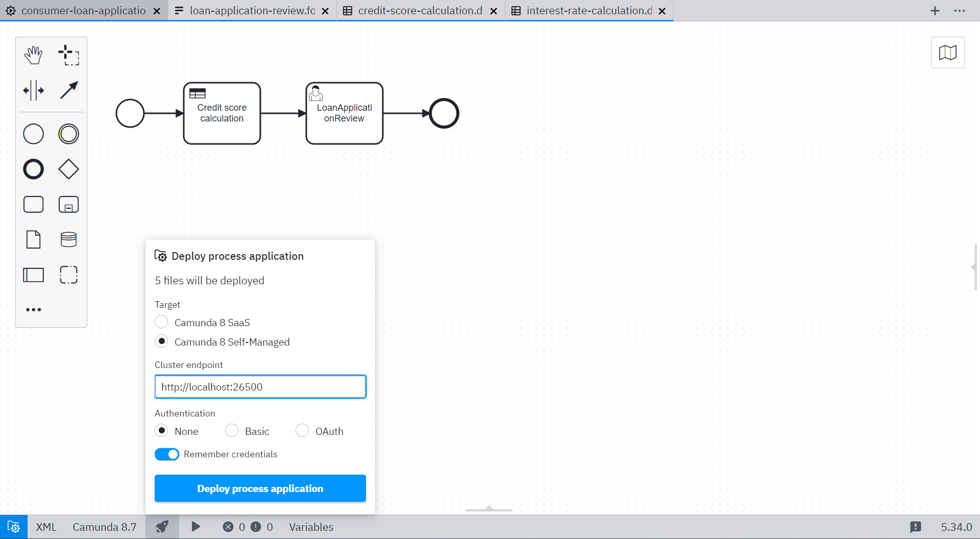Expand more palette entries via ellipsis

[33, 309]
